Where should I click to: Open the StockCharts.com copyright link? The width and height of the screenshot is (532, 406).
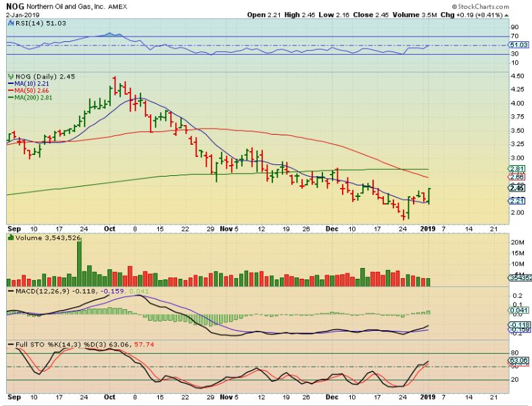pos(480,7)
